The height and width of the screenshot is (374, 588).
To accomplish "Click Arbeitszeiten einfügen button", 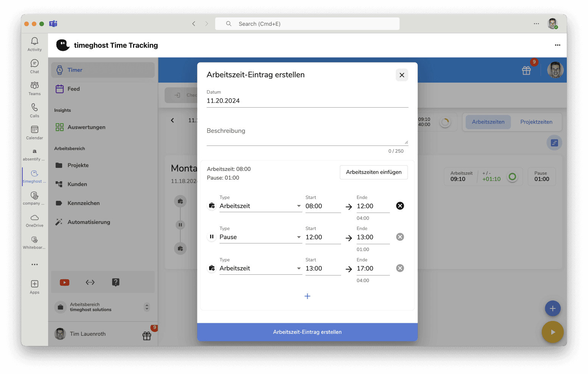I will (x=374, y=172).
